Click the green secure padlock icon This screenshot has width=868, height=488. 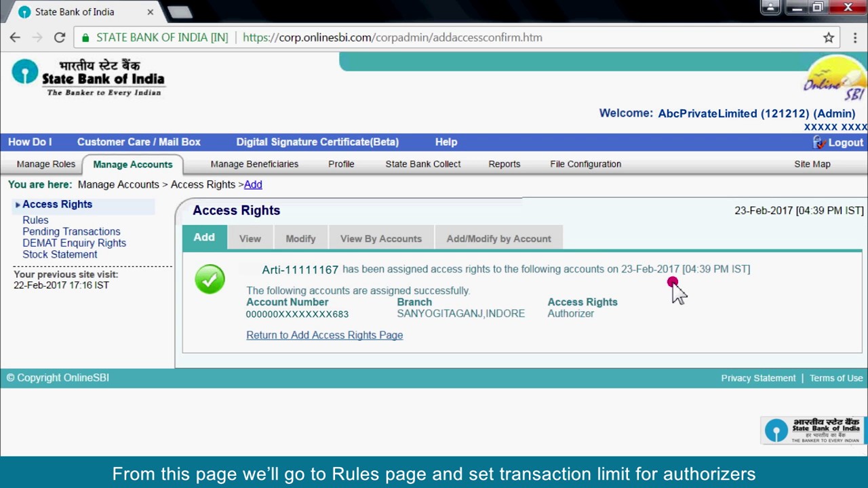(85, 37)
